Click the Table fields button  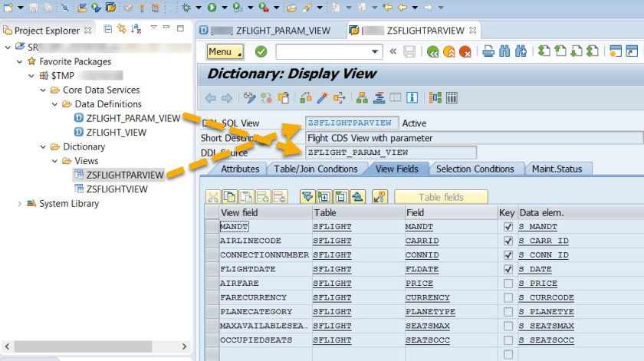click(441, 197)
